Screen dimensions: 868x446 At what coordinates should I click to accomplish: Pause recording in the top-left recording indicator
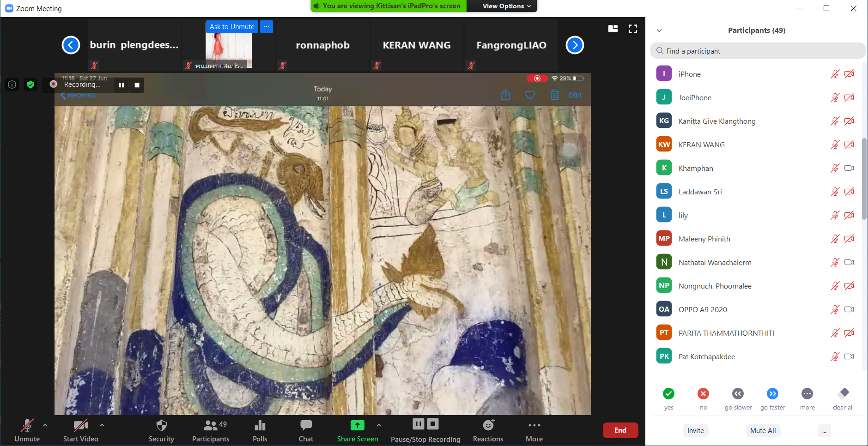[x=121, y=85]
